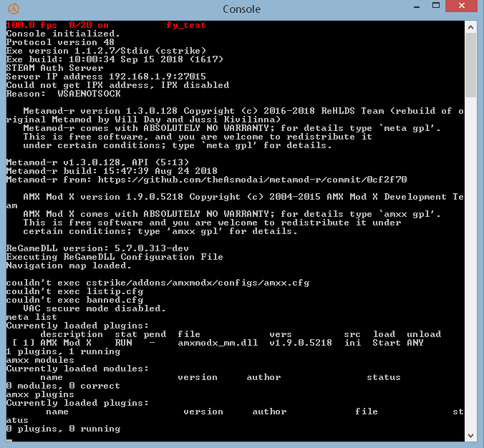The width and height of the screenshot is (484, 448).
Task: Click the "meta list" command line
Action: pos(32,317)
